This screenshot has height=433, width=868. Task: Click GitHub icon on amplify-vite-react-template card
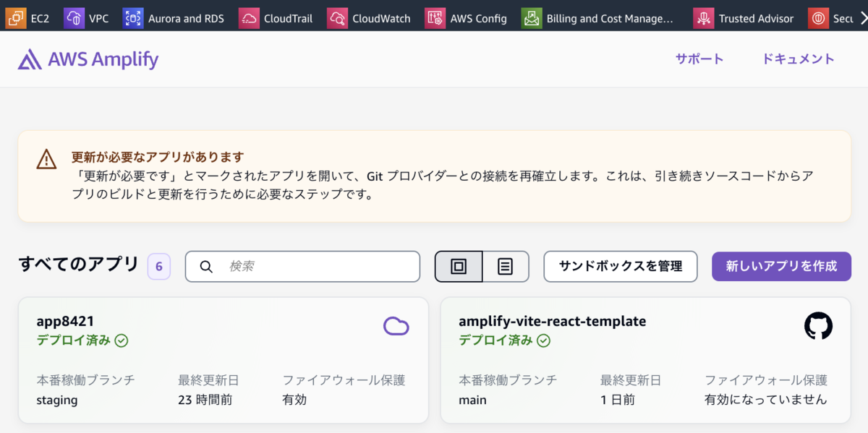pyautogui.click(x=818, y=327)
